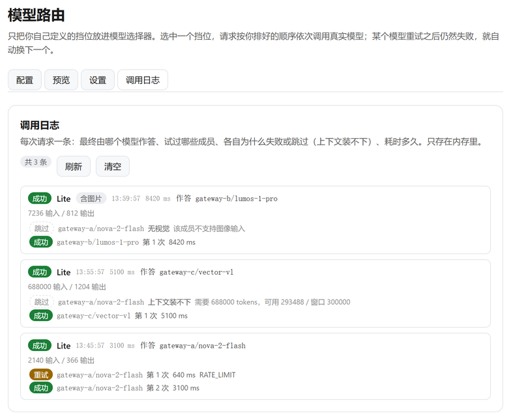Click the 13:45:57 timestamp

pos(90,345)
